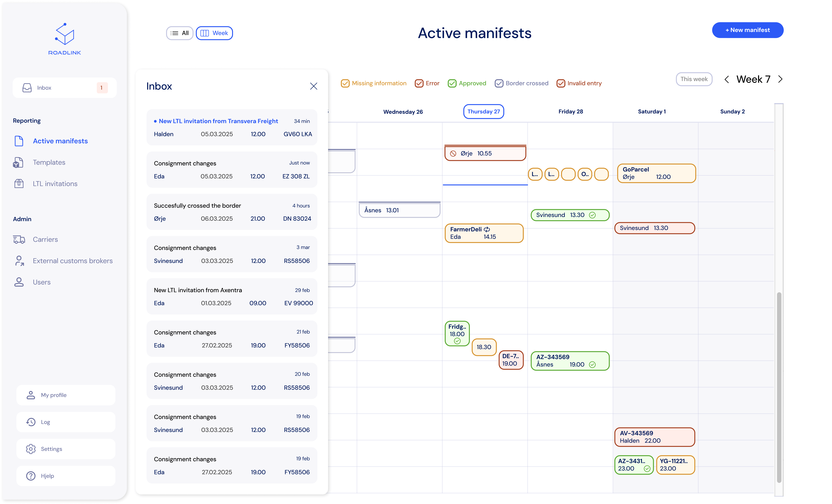The width and height of the screenshot is (832, 504).
Task: Open the Log button
Action: [66, 422]
